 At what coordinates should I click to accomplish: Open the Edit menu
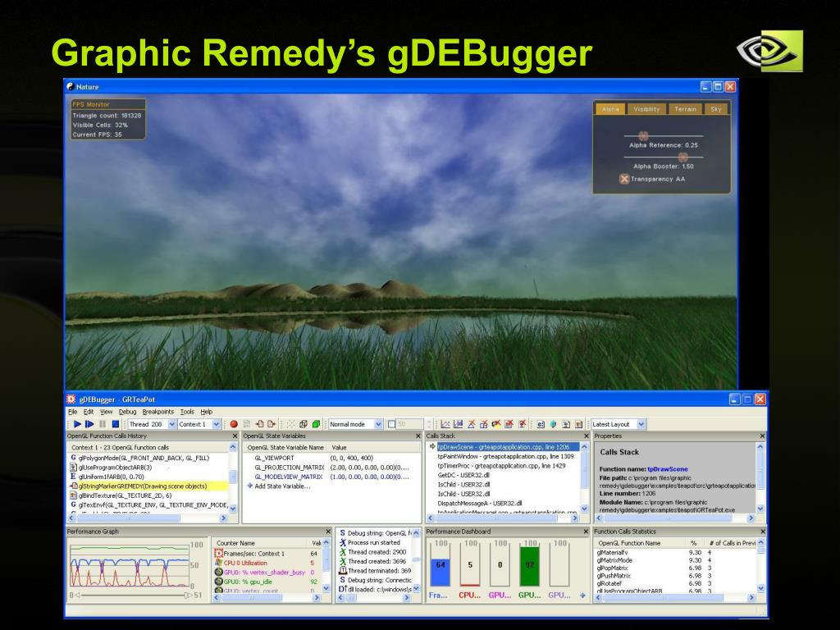coord(89,412)
